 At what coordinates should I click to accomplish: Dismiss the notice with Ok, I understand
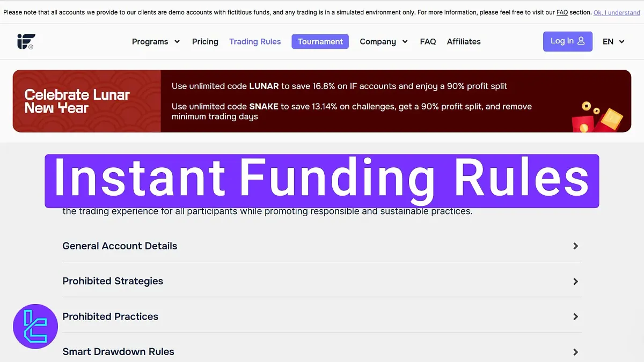tap(617, 12)
